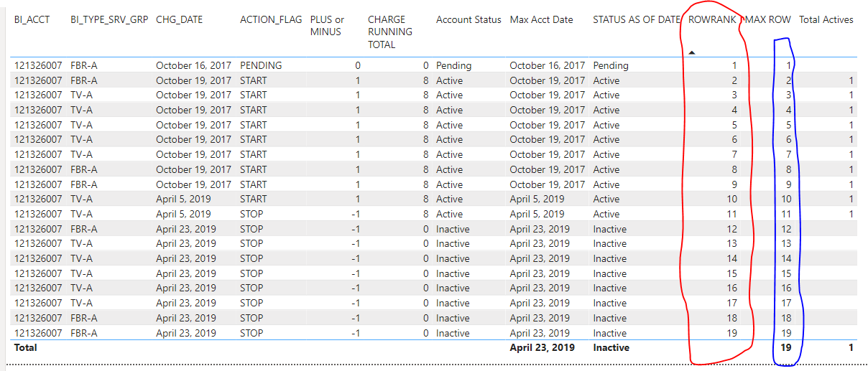Select the MAX ROW column header
This screenshot has height=371, width=868.
[768, 20]
